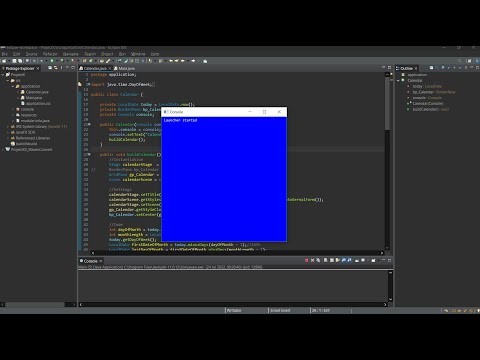Open the Source menu

point(31,54)
